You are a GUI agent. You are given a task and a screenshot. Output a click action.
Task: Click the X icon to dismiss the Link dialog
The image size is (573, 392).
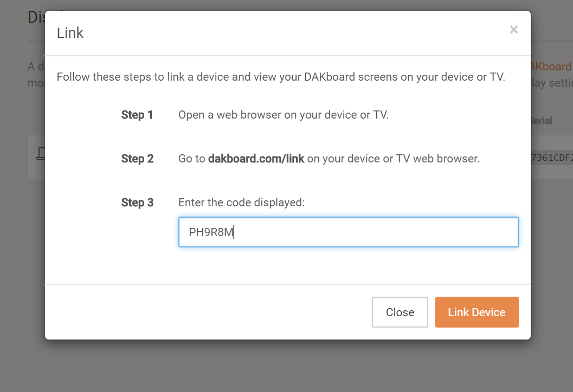[513, 29]
